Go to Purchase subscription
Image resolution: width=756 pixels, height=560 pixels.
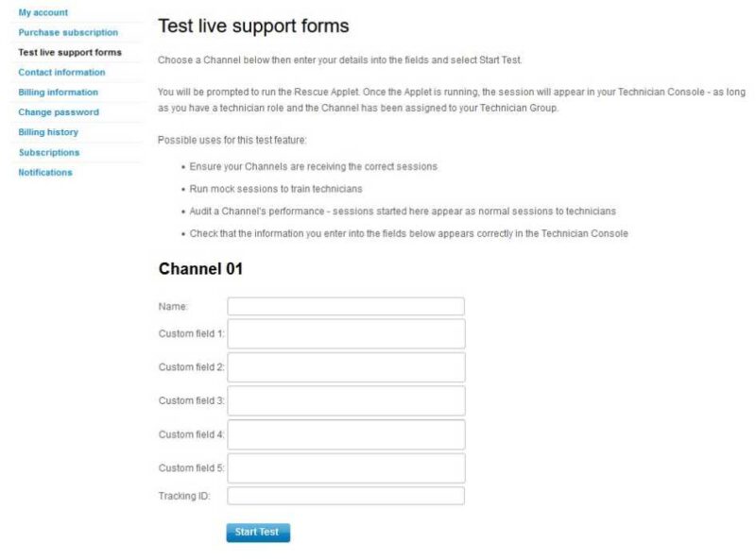pyautogui.click(x=68, y=32)
